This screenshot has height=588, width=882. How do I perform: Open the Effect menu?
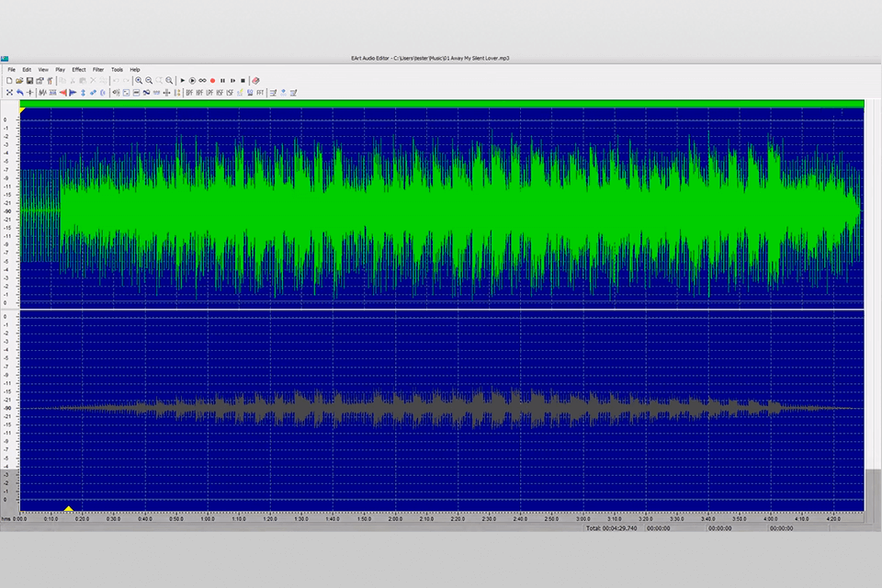click(x=79, y=70)
